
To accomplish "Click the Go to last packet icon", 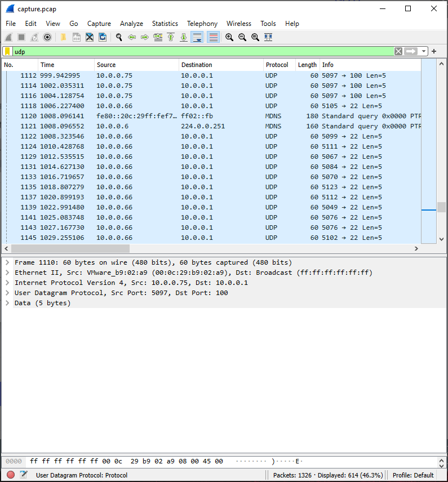I will [x=184, y=37].
